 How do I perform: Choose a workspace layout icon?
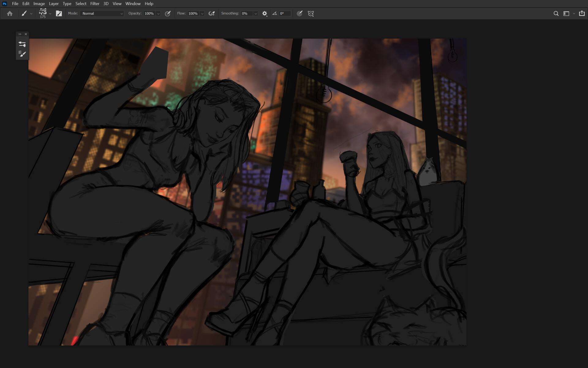(x=566, y=13)
